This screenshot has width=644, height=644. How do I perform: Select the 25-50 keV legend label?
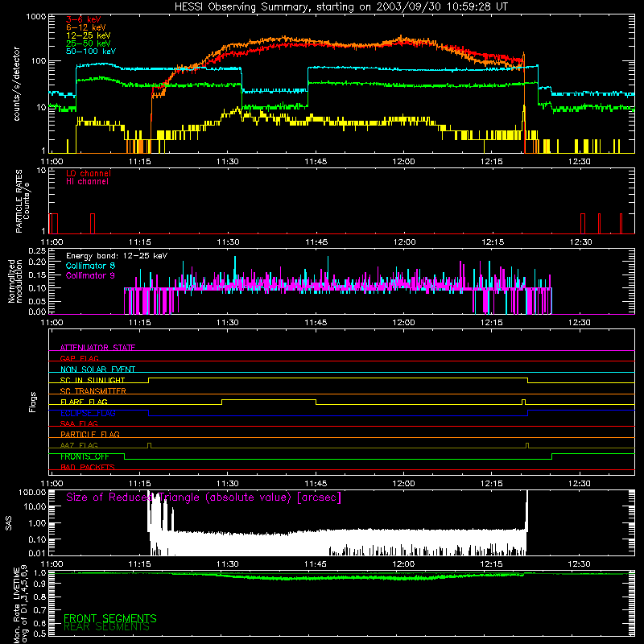(x=89, y=43)
